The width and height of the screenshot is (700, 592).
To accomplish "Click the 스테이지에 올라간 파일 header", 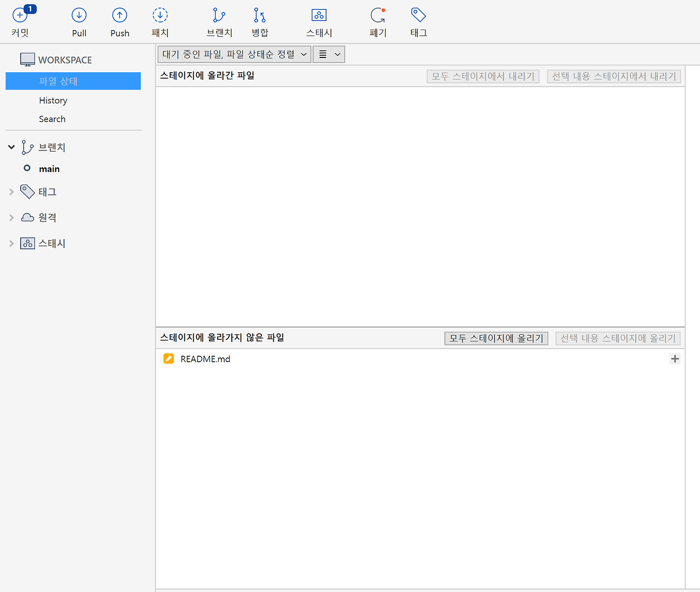I will 207,76.
